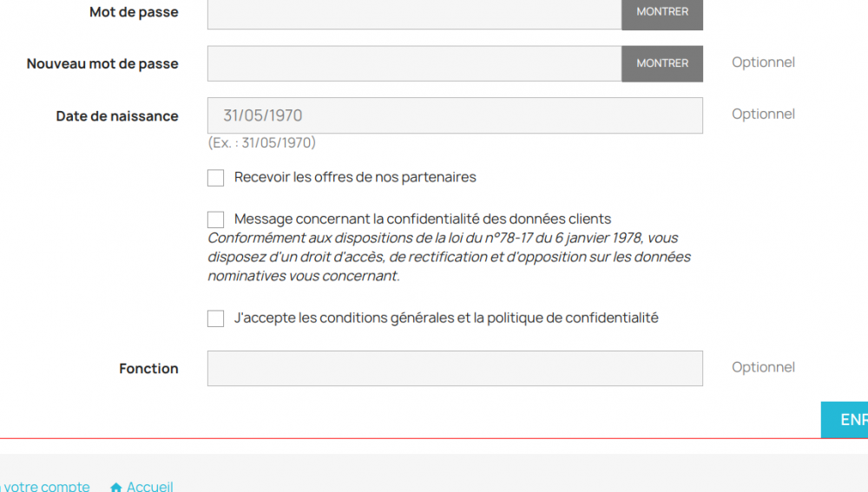Click the 'Mot de passe' field label

[x=134, y=12]
